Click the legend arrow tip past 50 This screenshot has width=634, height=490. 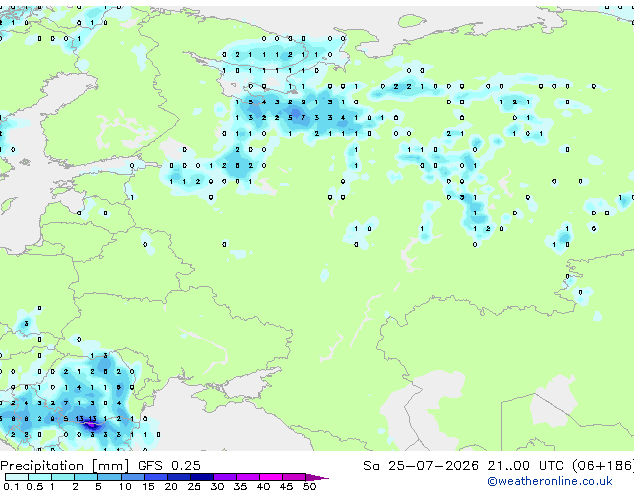click(317, 477)
